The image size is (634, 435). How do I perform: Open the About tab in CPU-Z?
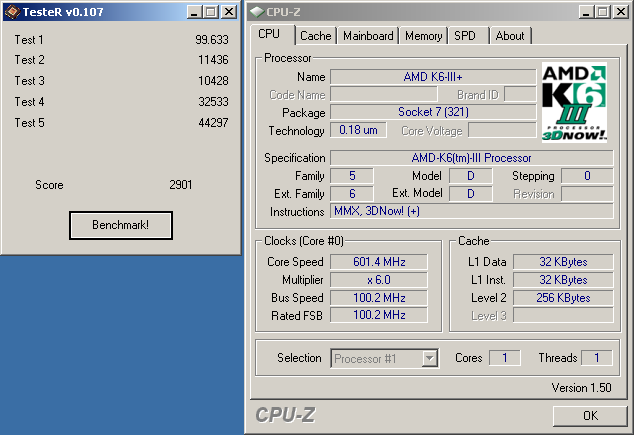coord(510,36)
